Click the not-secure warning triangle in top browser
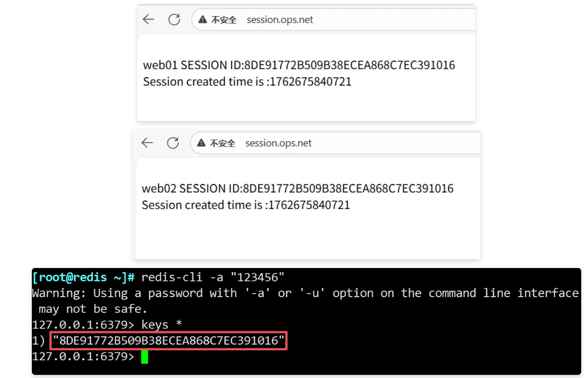The image size is (588, 378). click(x=202, y=19)
